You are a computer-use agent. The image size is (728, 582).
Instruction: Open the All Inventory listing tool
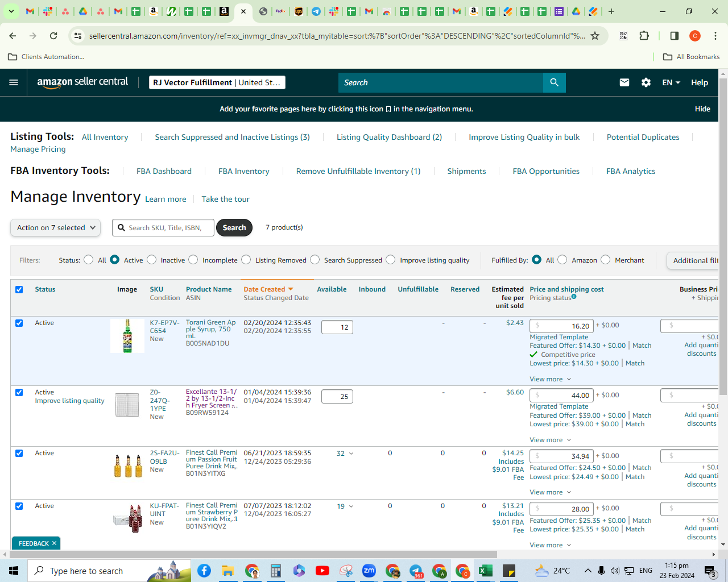point(105,137)
